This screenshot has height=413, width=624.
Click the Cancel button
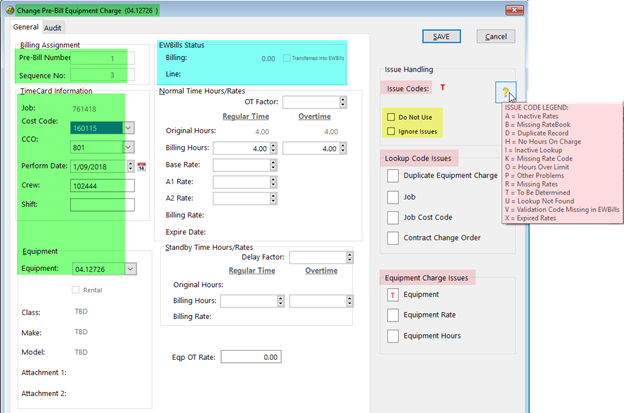[496, 37]
